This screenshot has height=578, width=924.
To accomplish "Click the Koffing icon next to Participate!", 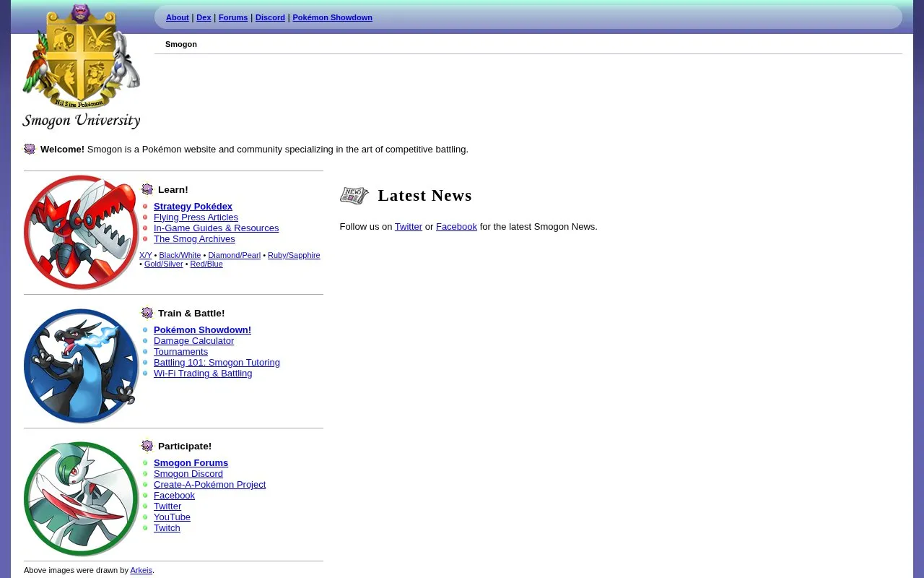I will click(x=147, y=446).
